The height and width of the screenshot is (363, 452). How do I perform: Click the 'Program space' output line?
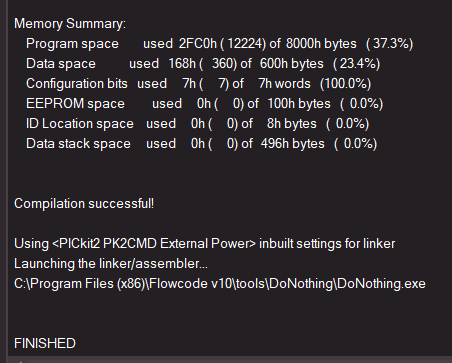coord(219,44)
